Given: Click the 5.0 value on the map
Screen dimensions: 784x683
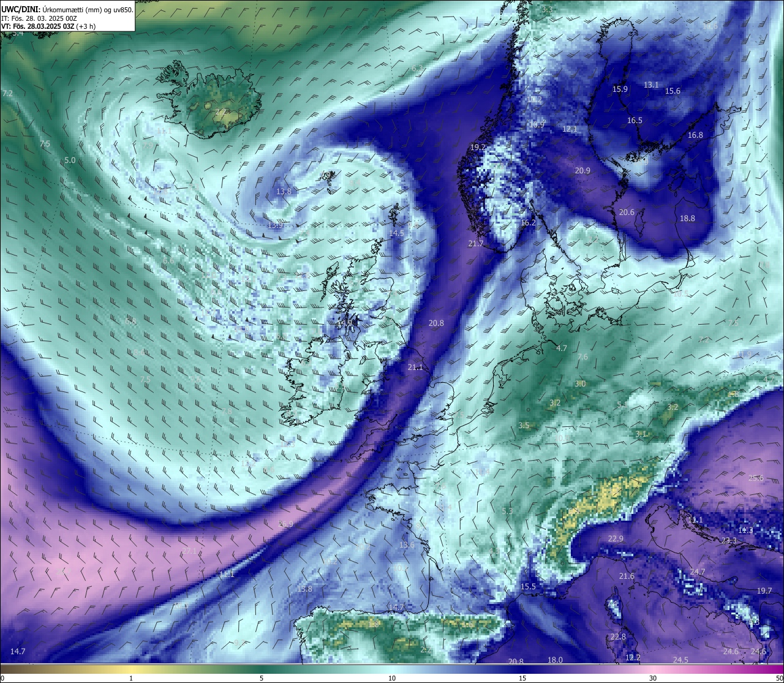Looking at the screenshot, I should pyautogui.click(x=70, y=160).
